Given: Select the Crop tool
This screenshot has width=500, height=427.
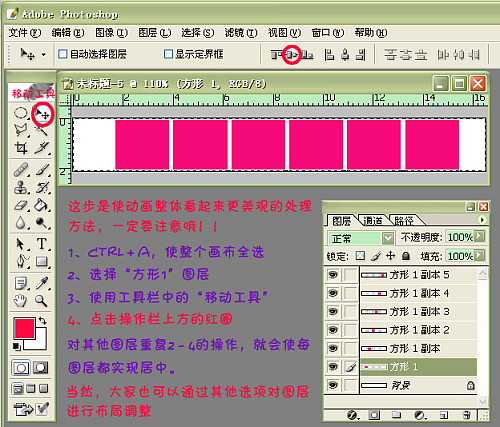Looking at the screenshot, I should tap(21, 148).
